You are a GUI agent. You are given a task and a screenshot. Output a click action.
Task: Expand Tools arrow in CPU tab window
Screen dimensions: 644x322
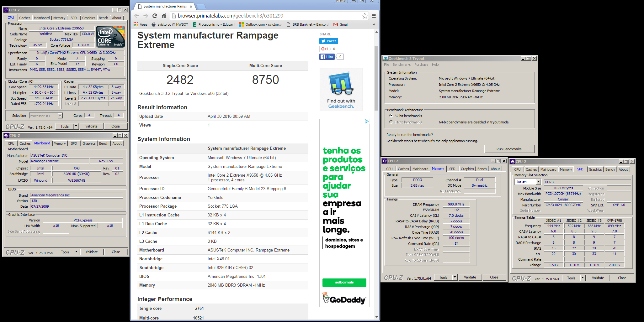point(76,126)
